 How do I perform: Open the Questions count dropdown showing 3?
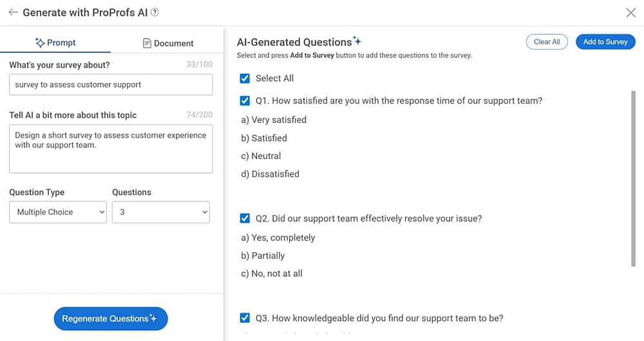(161, 212)
